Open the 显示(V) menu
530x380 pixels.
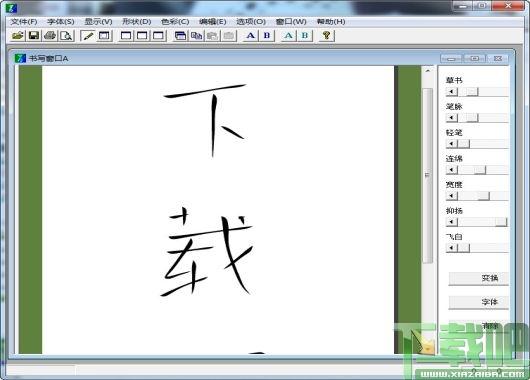point(98,22)
